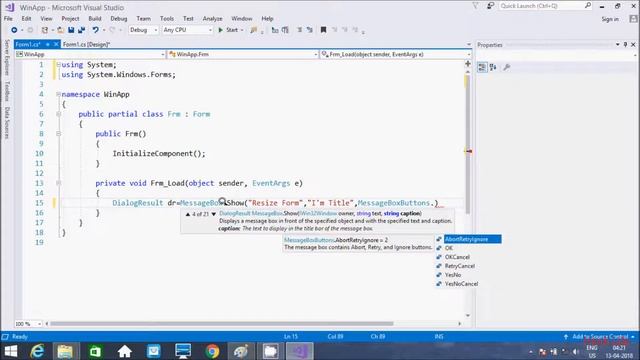640x360 pixels.
Task: Close the Form1.cs editor tab
Action: click(x=56, y=44)
